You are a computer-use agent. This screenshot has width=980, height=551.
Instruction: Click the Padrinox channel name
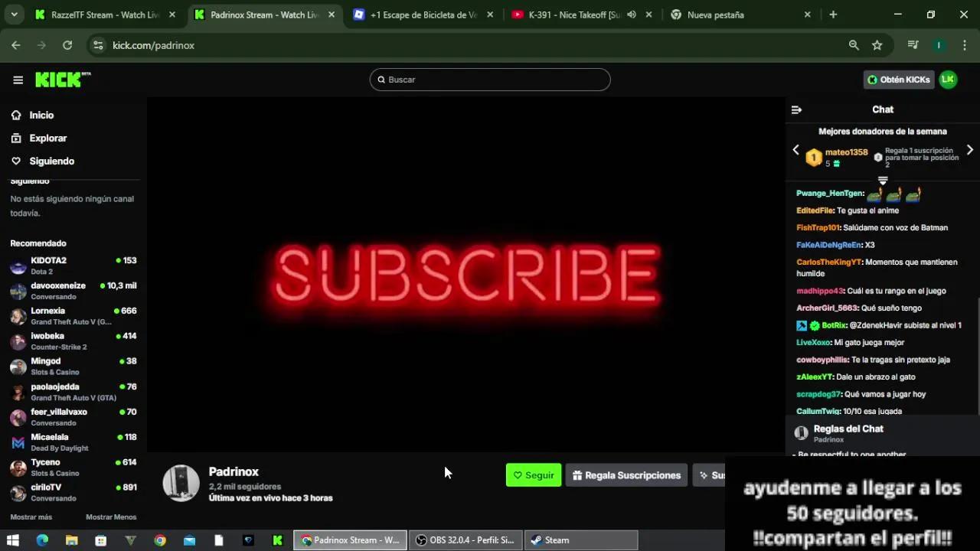[x=234, y=471]
